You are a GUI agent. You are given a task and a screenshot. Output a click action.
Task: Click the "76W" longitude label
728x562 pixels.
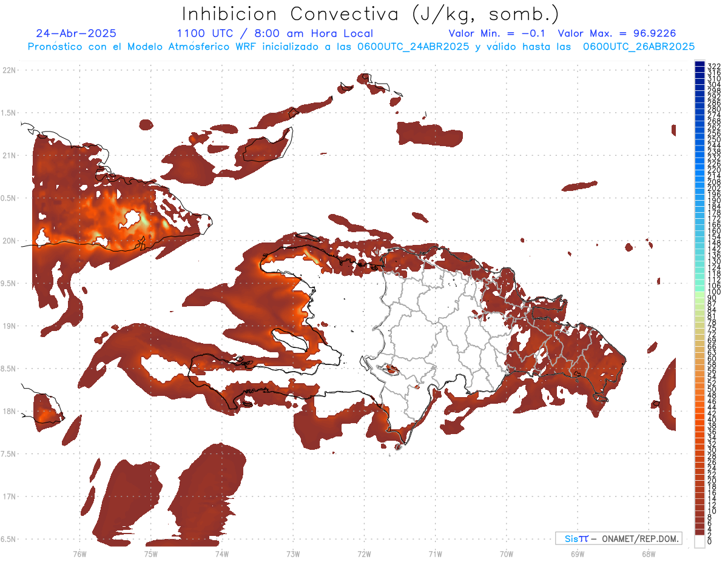79,554
